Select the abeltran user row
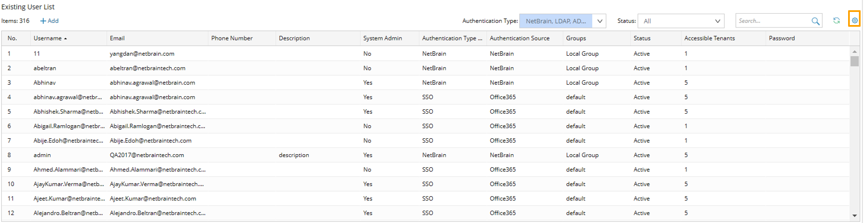This screenshot has height=223, width=868. (425, 68)
